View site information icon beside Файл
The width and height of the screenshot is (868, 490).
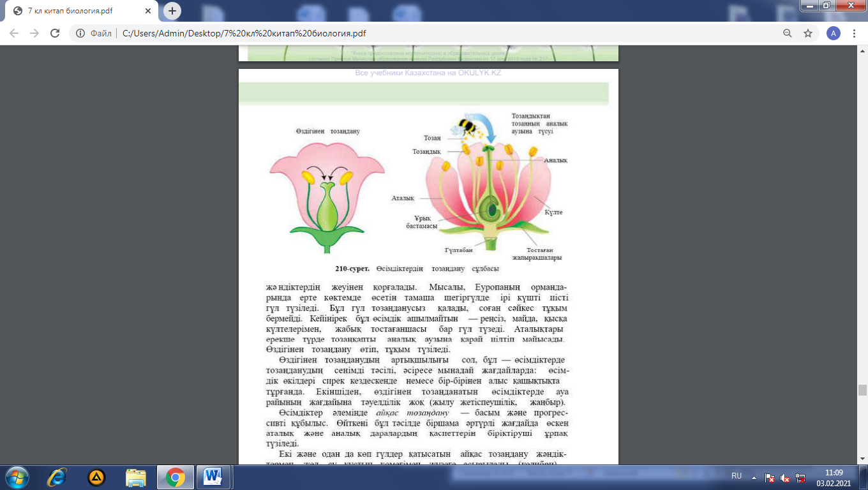click(81, 33)
